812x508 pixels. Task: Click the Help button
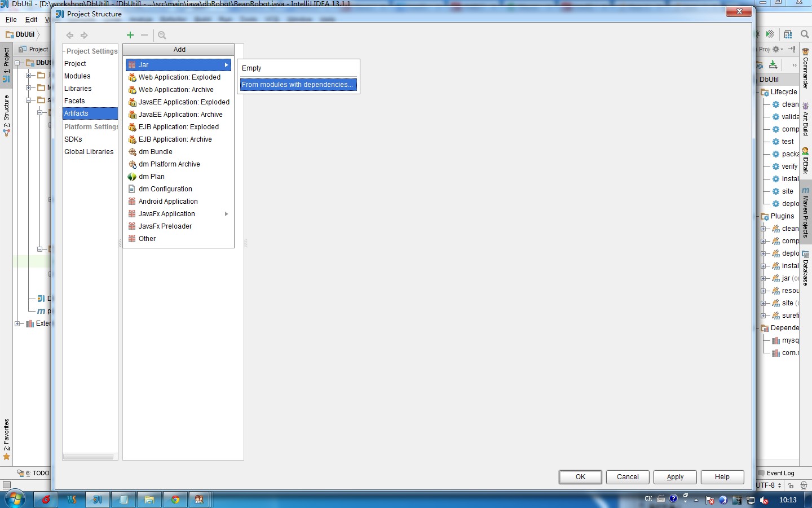[722, 477]
